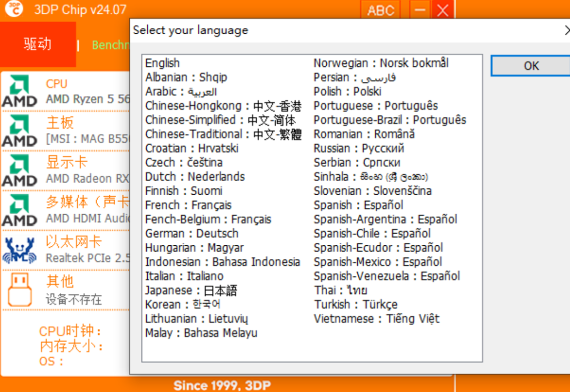Select Spanish-Chile : Español
Image resolution: width=570 pixels, height=392 pixels.
pyautogui.click(x=372, y=233)
